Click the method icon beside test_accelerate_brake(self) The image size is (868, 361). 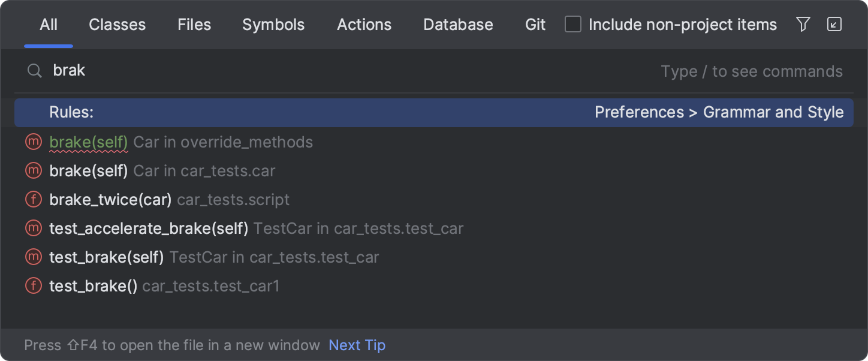(x=33, y=228)
